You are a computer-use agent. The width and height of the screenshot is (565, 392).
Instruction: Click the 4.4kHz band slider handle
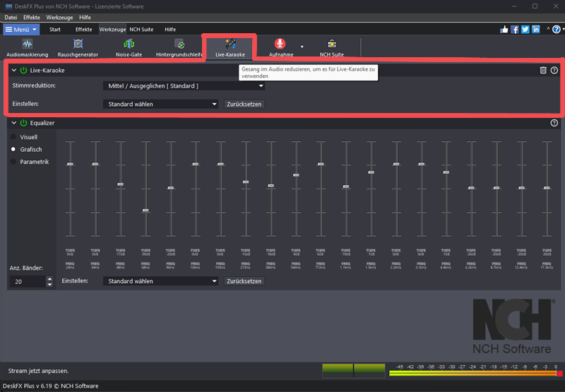click(x=446, y=172)
